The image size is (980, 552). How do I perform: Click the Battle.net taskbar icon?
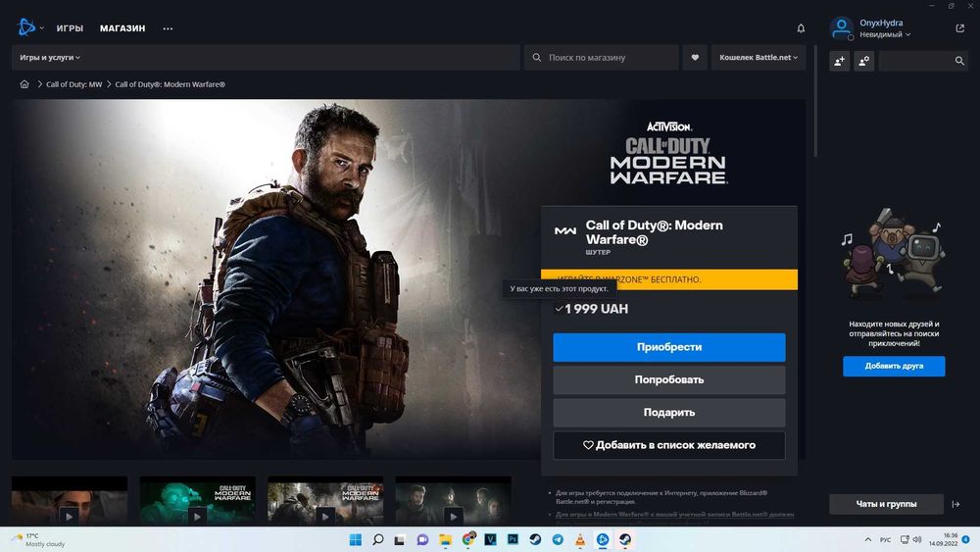[603, 539]
